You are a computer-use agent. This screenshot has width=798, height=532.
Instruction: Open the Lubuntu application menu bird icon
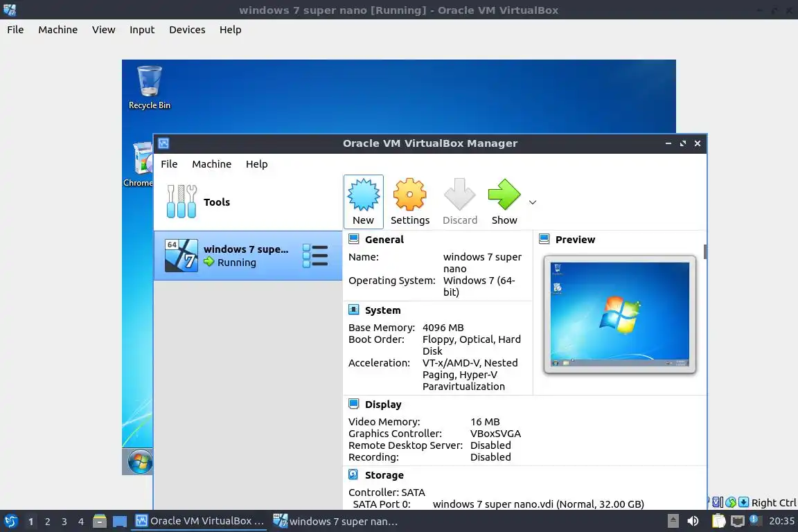(x=10, y=521)
